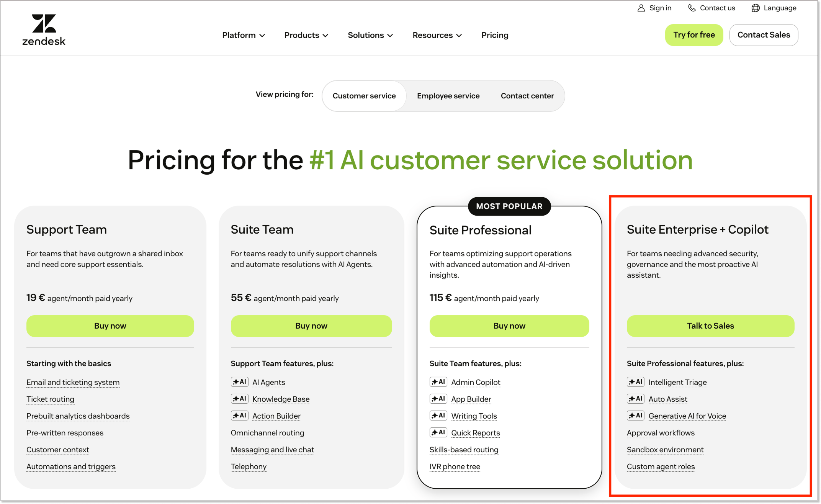Click the AI badge beside Auto Assist

click(x=636, y=399)
